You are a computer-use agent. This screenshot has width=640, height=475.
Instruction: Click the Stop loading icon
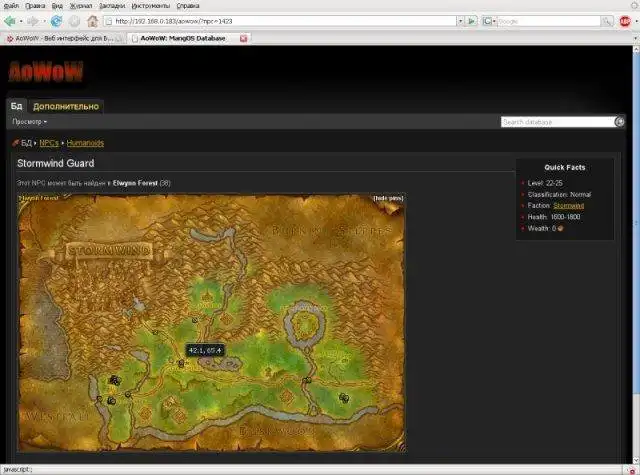pyautogui.click(x=74, y=21)
